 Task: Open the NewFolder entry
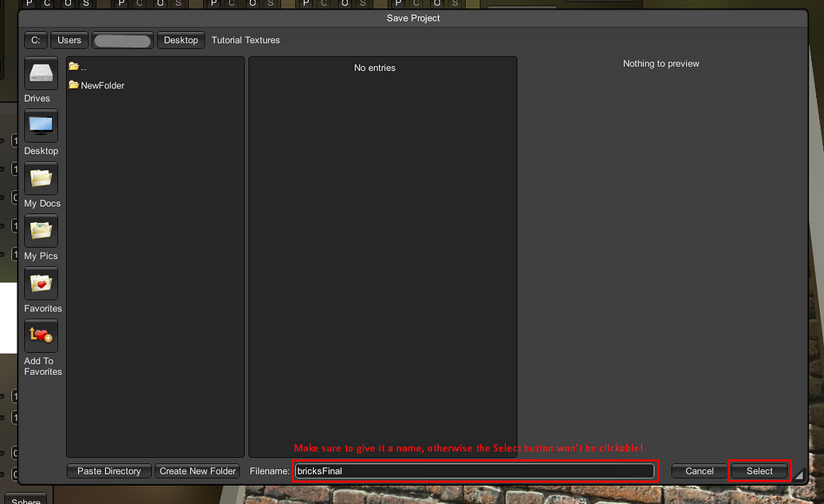(96, 85)
